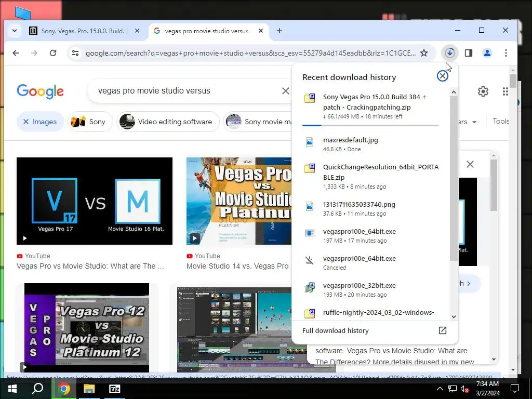Click the Sony Vegas download progress bar
This screenshot has height=399, width=532.
pos(370,125)
